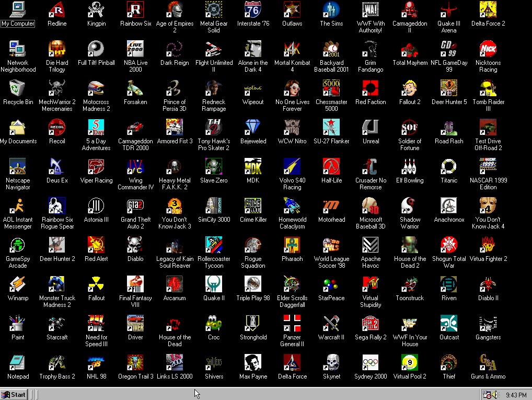
Task: Open AOL Instant Messenger
Action: pyautogui.click(x=18, y=207)
